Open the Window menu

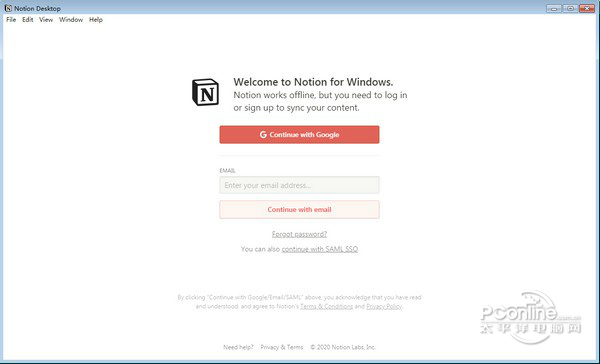pyautogui.click(x=71, y=20)
